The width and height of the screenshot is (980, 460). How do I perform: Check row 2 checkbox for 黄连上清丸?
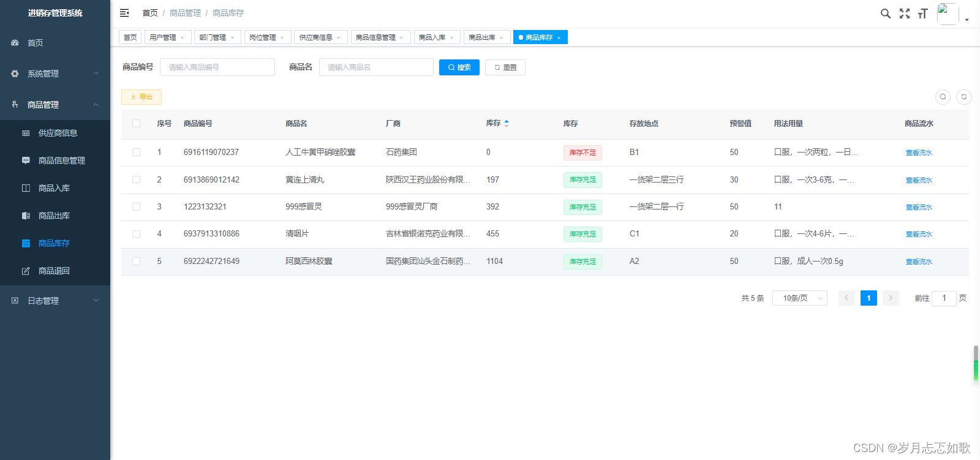136,179
